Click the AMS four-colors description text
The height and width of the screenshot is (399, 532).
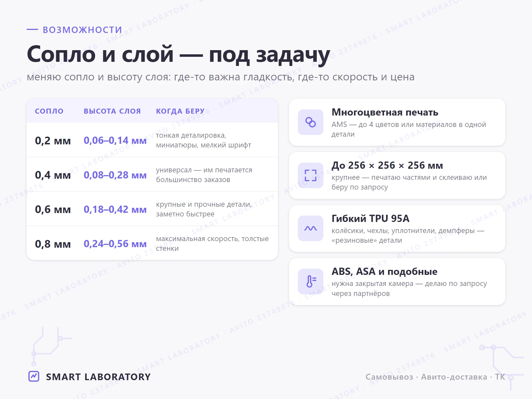click(x=409, y=129)
